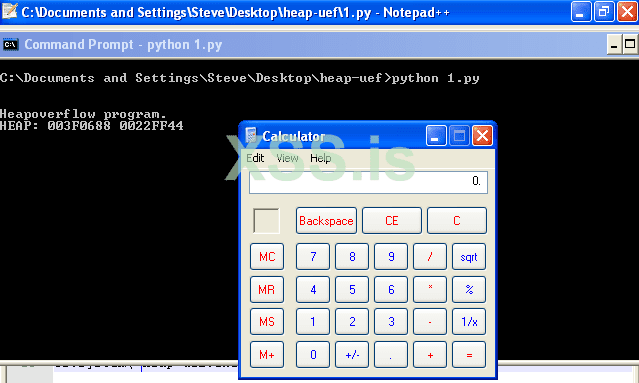Tap the 1 key in Calculator
639x383 pixels.
point(313,322)
